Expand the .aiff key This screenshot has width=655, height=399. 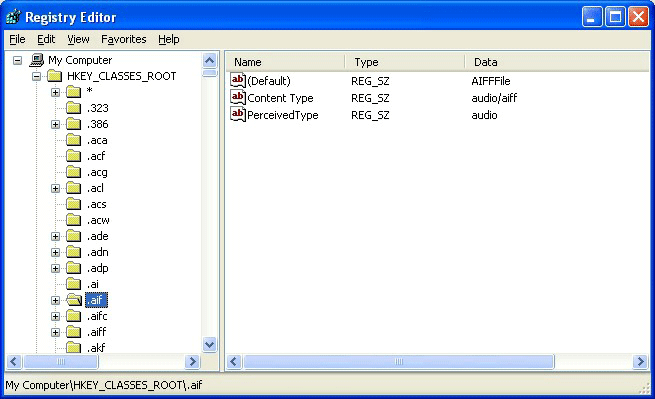tap(55, 332)
